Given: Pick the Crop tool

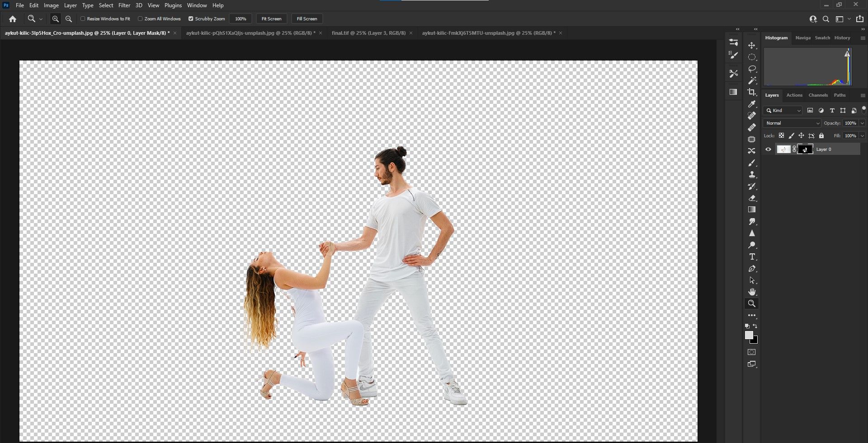Looking at the screenshot, I should point(752,92).
